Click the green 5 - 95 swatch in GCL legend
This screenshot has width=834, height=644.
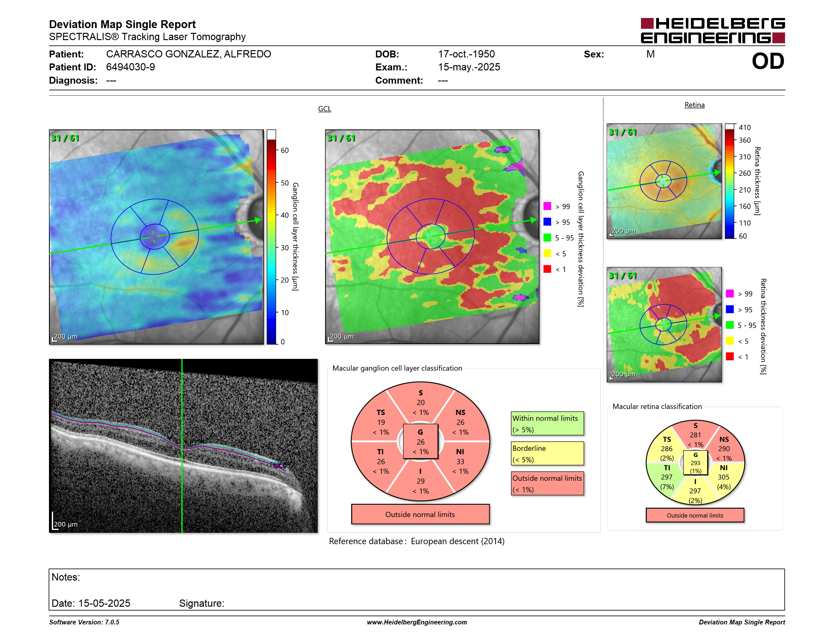pyautogui.click(x=547, y=238)
